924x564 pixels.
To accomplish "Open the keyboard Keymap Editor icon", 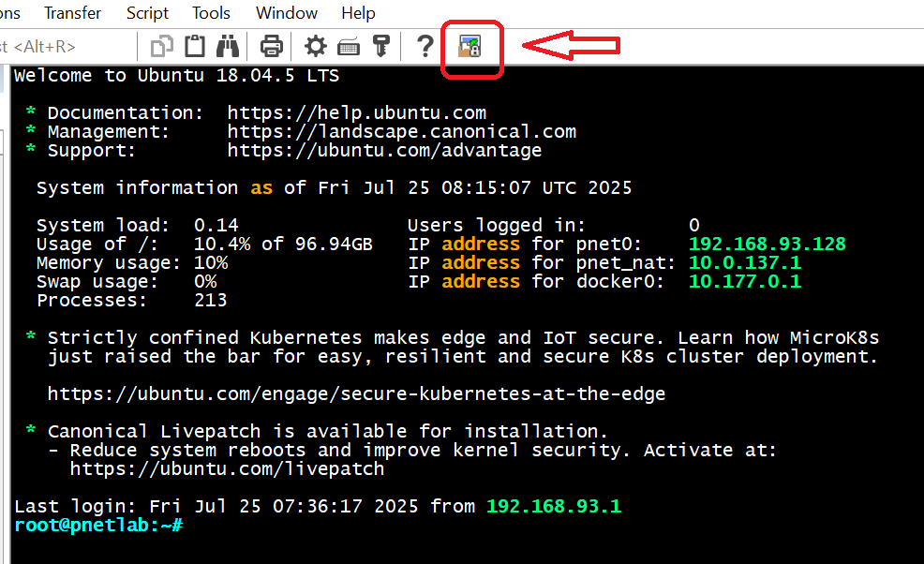I will 349,47.
